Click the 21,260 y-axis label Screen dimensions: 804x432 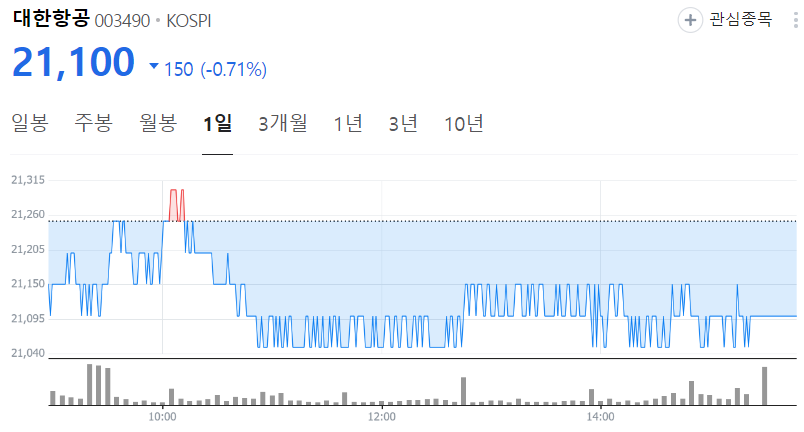(x=28, y=214)
